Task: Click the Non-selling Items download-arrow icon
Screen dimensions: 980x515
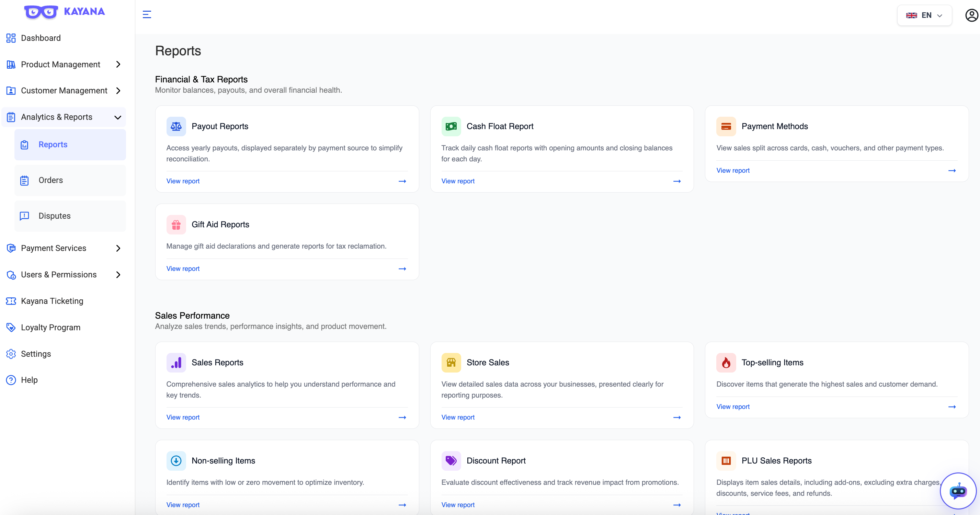Action: coord(176,461)
